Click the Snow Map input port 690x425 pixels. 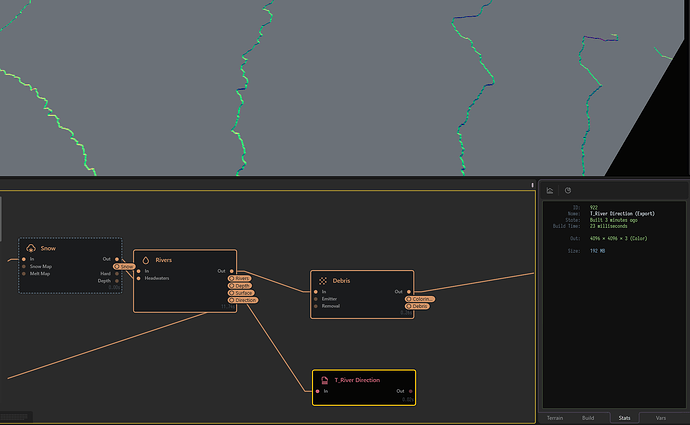coord(24,267)
